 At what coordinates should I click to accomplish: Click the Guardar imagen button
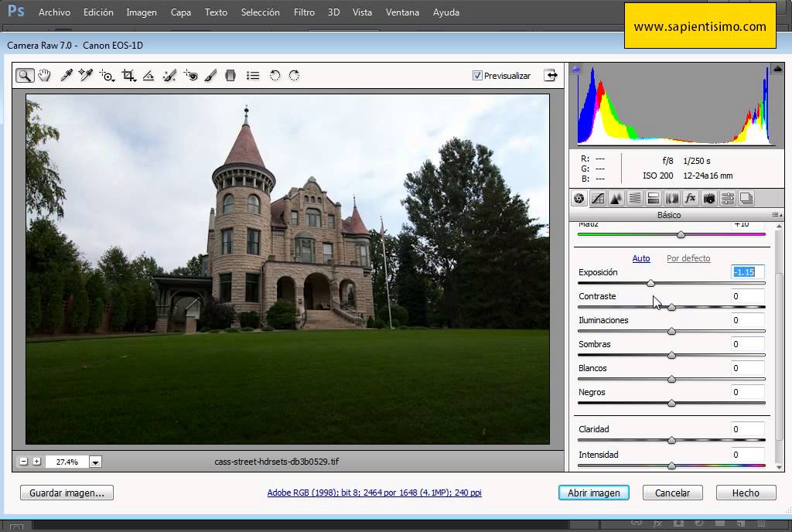click(x=67, y=493)
